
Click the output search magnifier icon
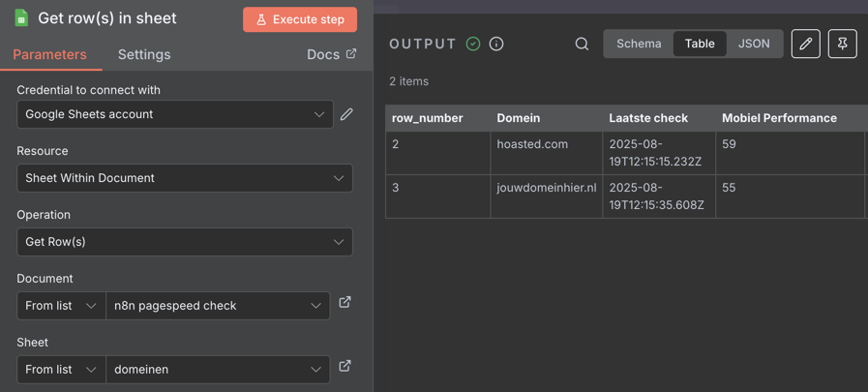582,44
